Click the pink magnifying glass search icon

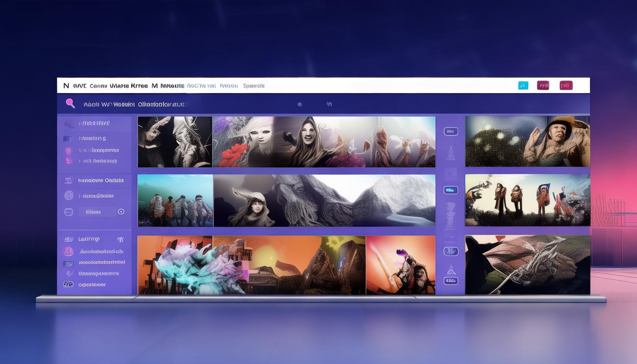[x=70, y=103]
